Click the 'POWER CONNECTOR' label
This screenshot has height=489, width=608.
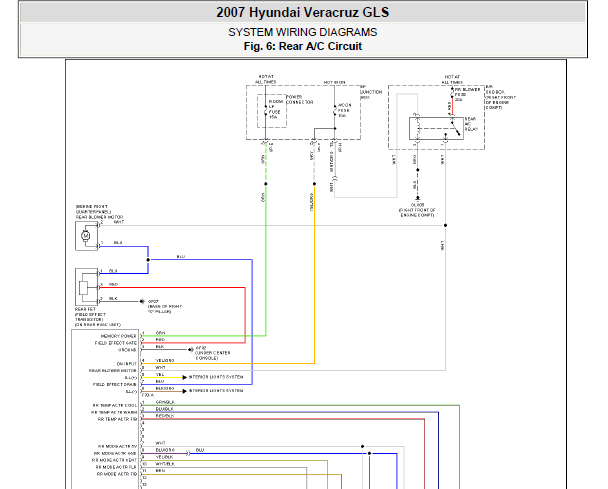click(299, 100)
